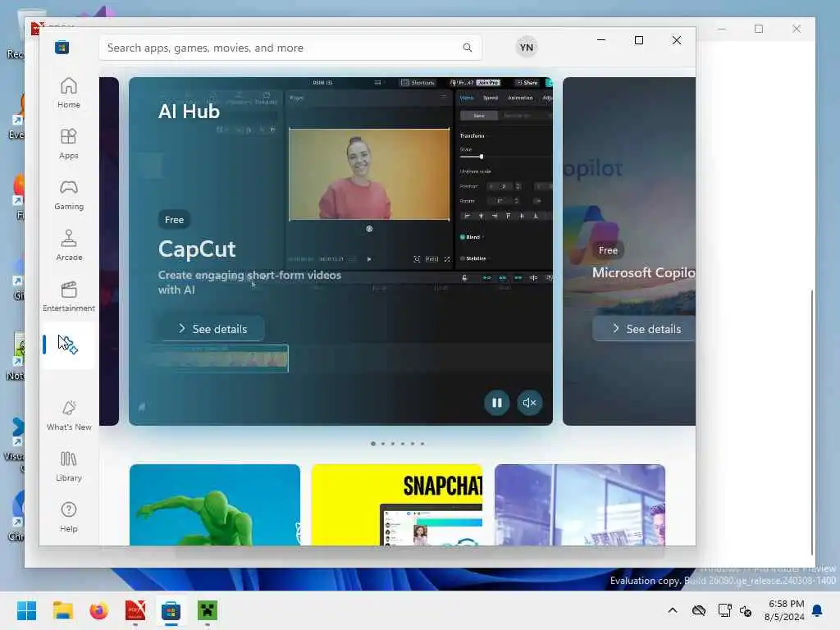The width and height of the screenshot is (840, 630).
Task: Open the green figure app thumbnail
Action: click(x=215, y=505)
